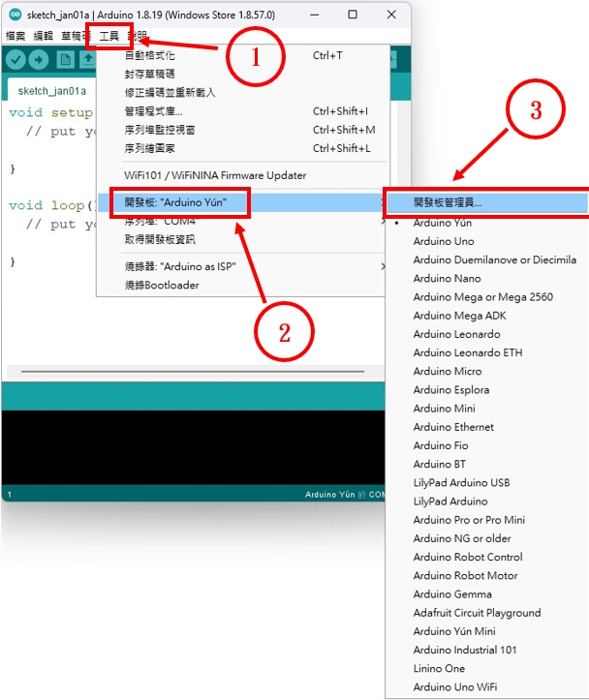Choose Arduino Fio board
This screenshot has height=700, width=589.
tap(487, 445)
